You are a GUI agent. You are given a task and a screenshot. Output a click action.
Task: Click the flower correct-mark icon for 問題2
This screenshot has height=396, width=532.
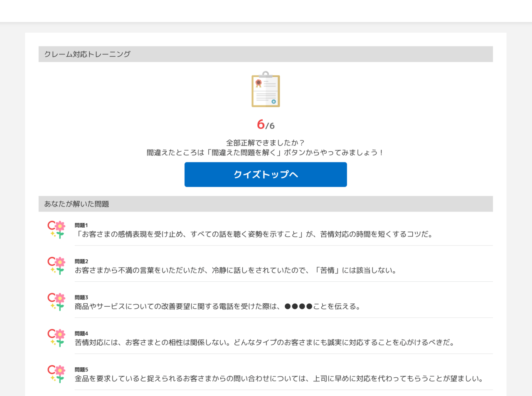coord(57,266)
